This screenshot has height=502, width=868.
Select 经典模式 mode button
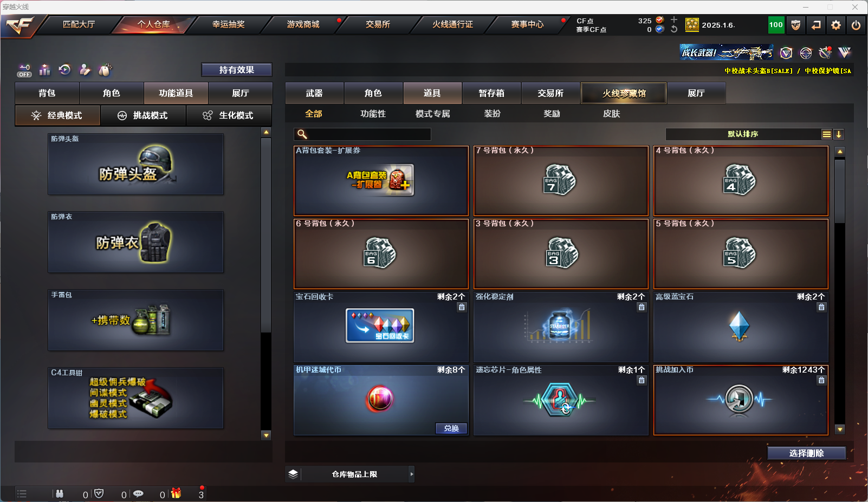57,115
